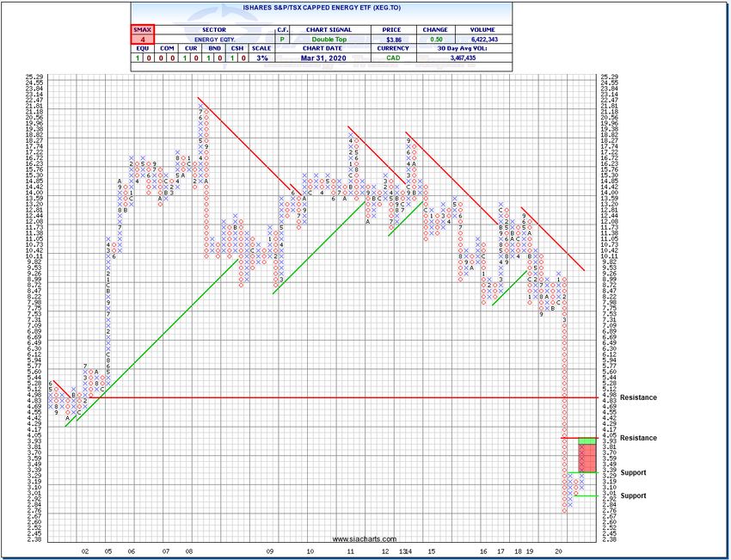This screenshot has height=560, width=731.
Task: Click the 02 year label on the time axis
Action: point(85,551)
